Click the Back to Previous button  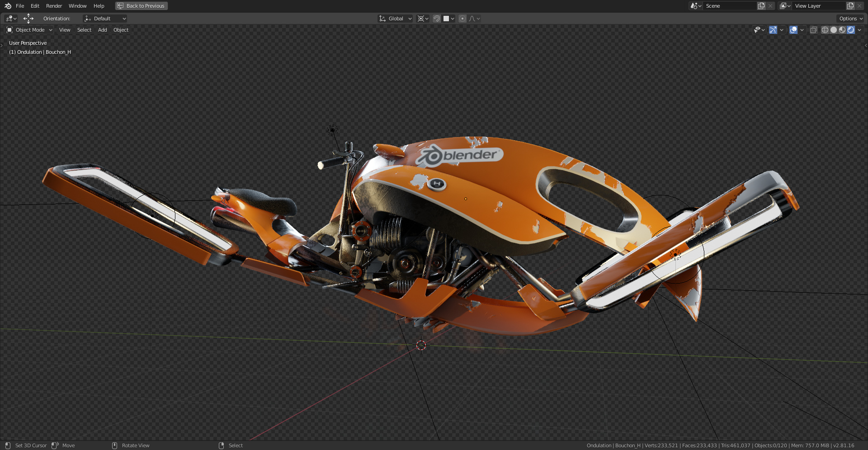(x=142, y=6)
